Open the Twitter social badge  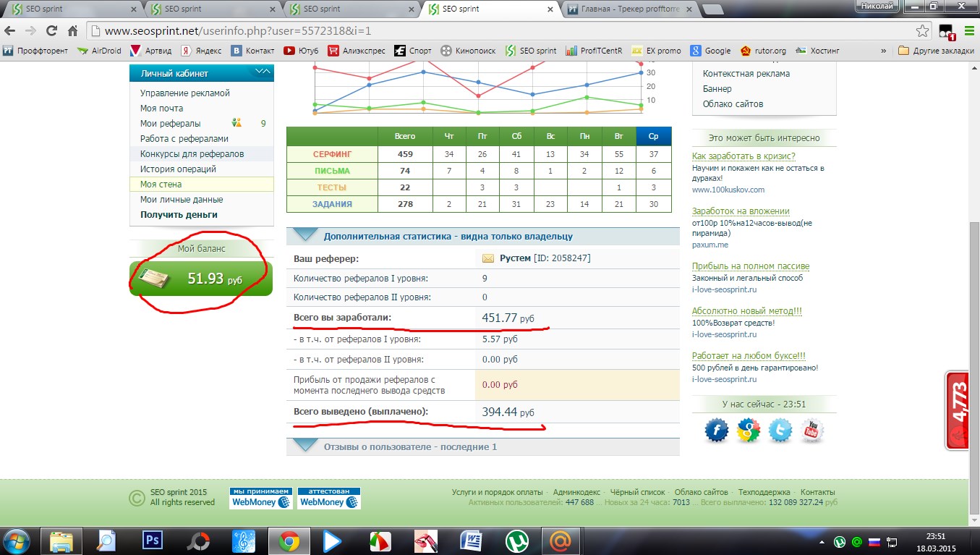pos(780,432)
